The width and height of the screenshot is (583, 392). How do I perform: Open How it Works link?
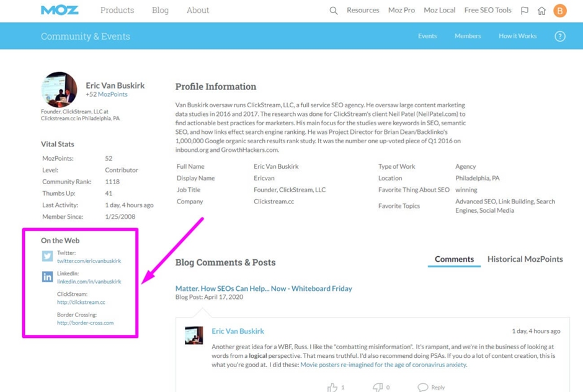pos(517,36)
